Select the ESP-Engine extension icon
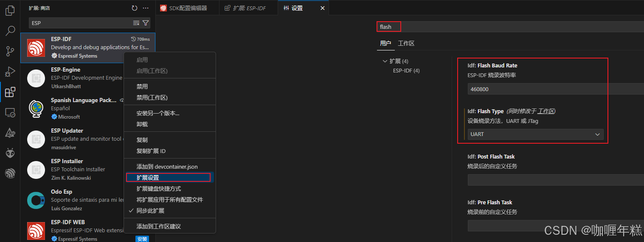The width and height of the screenshot is (644, 242). coord(36,78)
